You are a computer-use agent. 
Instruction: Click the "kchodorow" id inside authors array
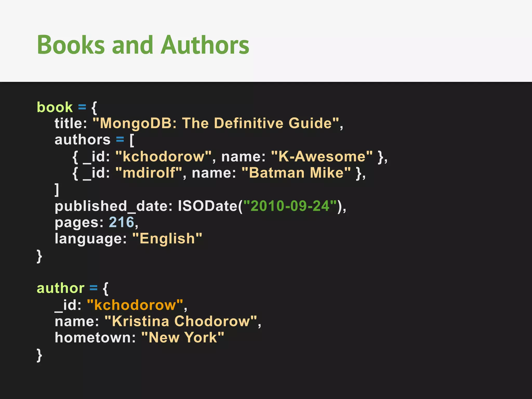[163, 156]
